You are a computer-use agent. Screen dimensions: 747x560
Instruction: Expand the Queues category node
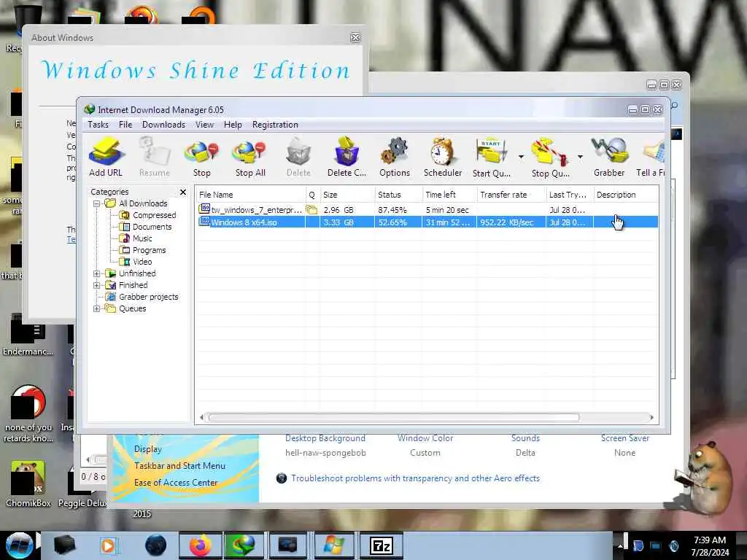[97, 308]
